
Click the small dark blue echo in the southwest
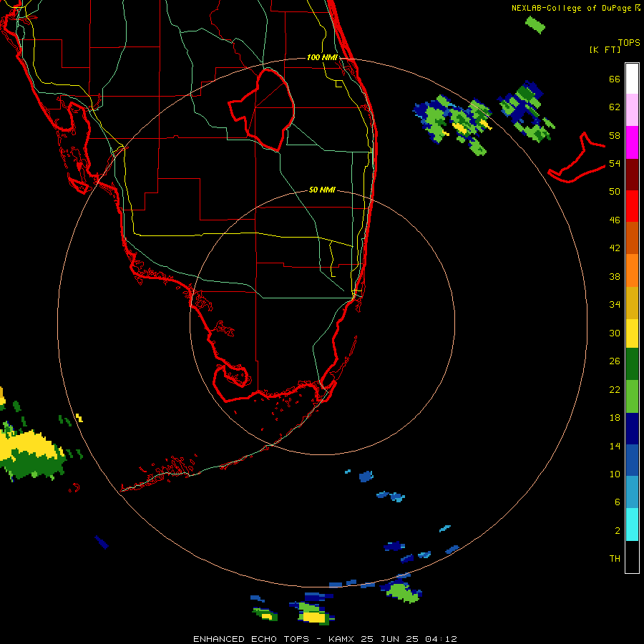tap(102, 542)
